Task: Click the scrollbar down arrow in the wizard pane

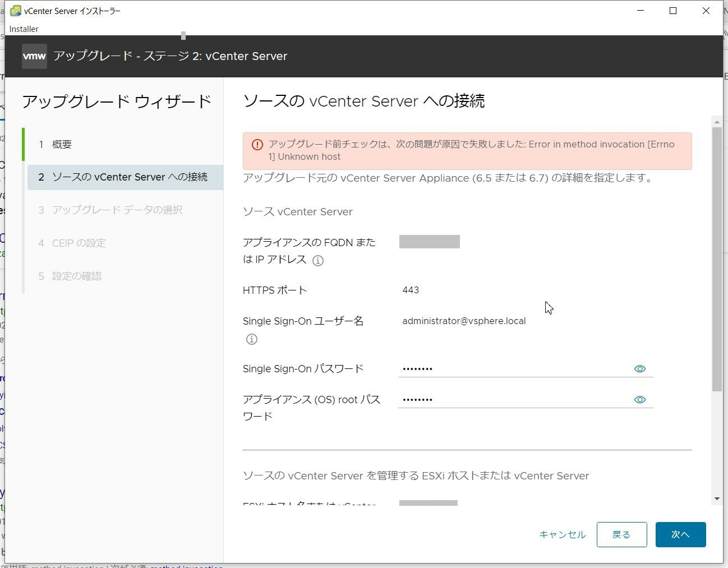Action: [x=717, y=498]
